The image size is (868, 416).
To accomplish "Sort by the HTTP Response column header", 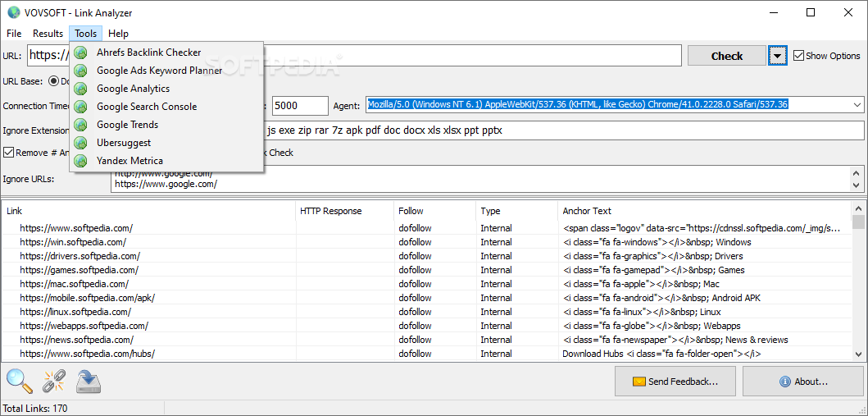I will click(345, 211).
